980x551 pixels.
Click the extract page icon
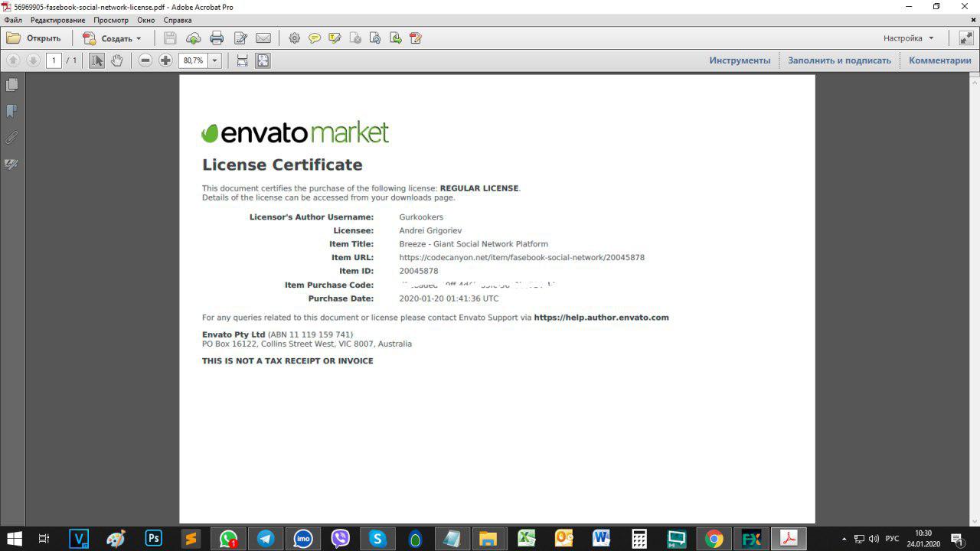(x=395, y=38)
